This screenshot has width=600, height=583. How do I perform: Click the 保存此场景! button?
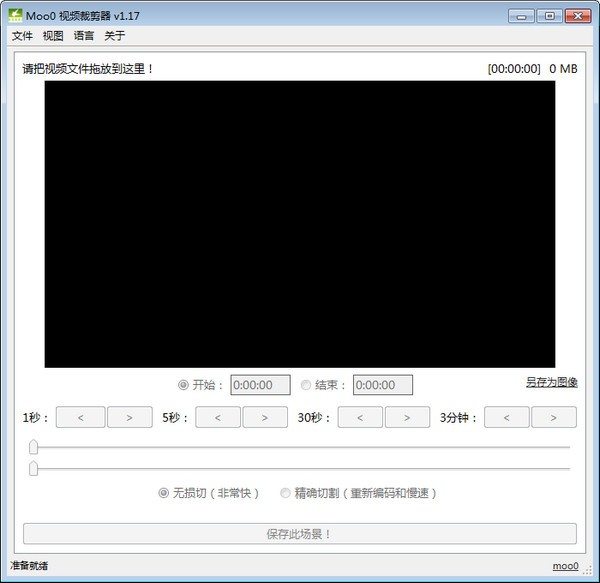pos(299,534)
